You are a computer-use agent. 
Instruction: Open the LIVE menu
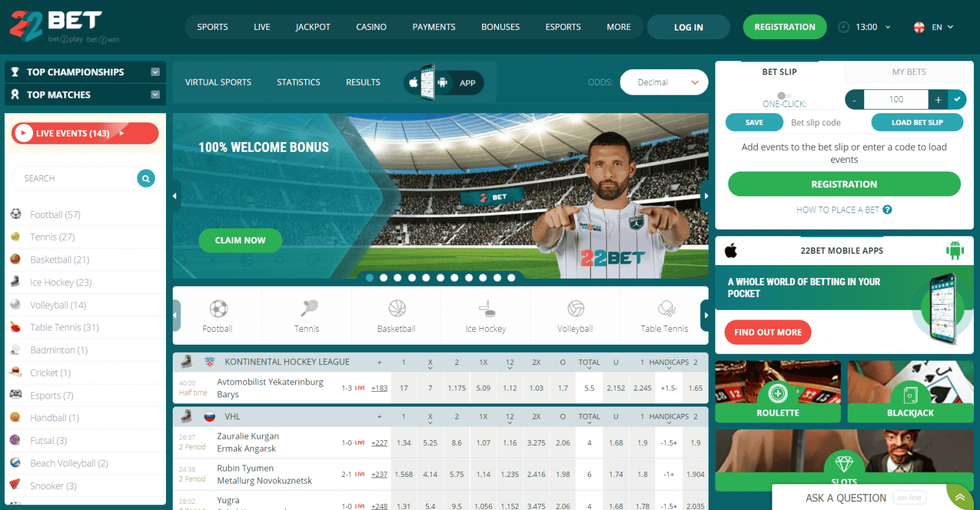(262, 27)
